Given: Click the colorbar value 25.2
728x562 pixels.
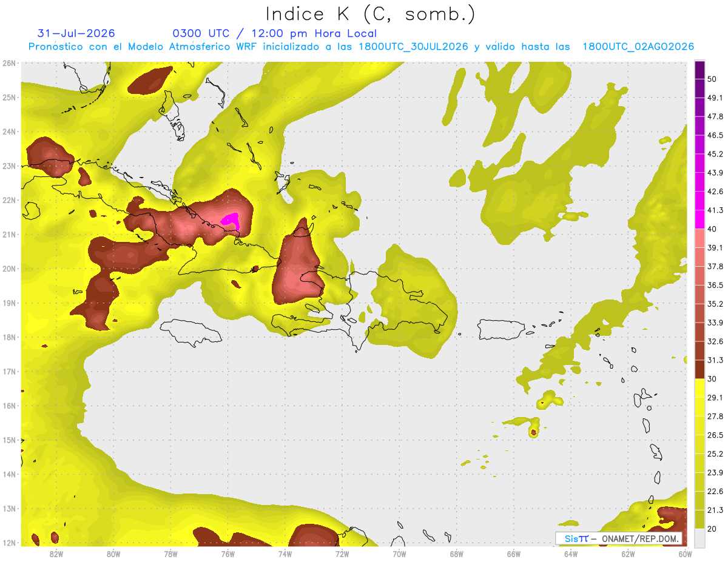Looking at the screenshot, I should tap(715, 454).
